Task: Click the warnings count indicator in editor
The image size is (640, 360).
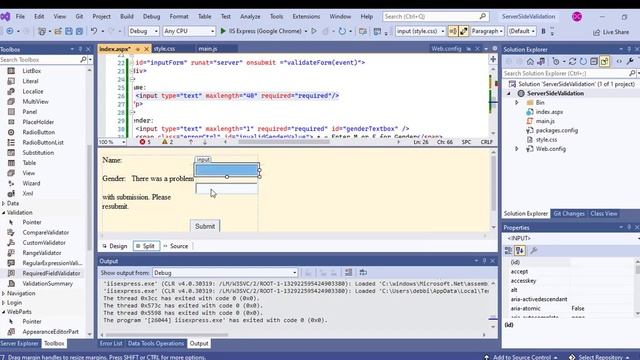Action: click(x=167, y=142)
